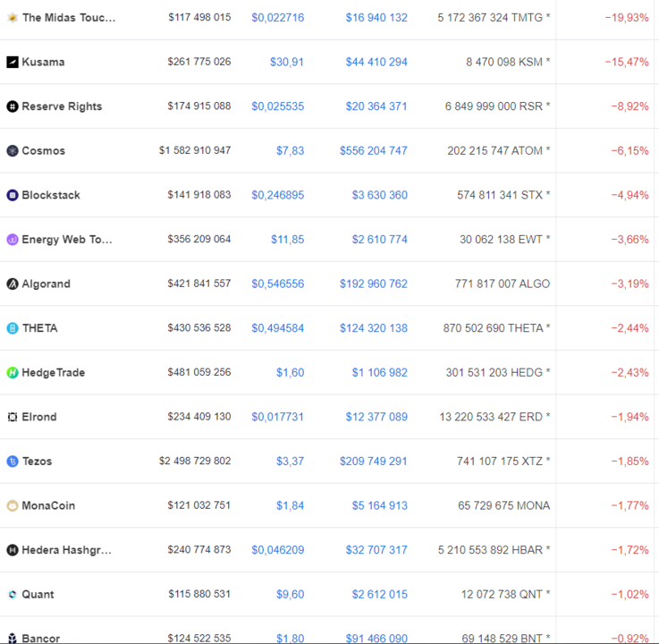Click the Reserve Rights coin icon
Screen dimensions: 659x644
click(x=13, y=106)
